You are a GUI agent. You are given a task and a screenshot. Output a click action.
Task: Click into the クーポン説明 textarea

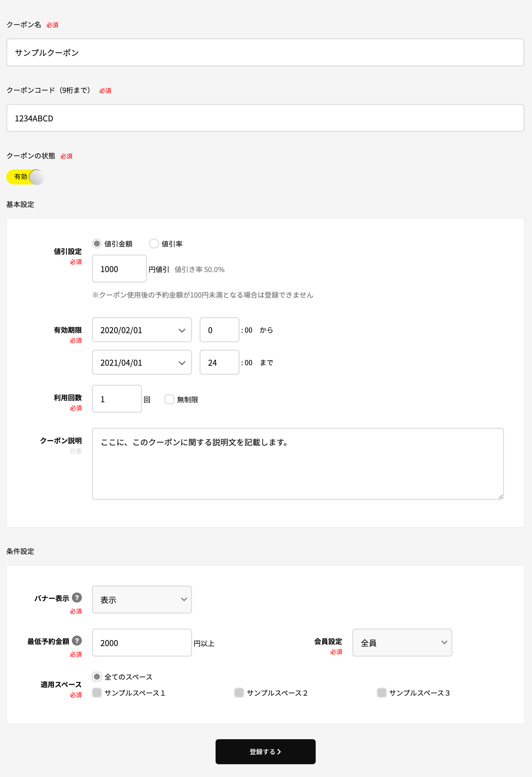[x=298, y=464]
